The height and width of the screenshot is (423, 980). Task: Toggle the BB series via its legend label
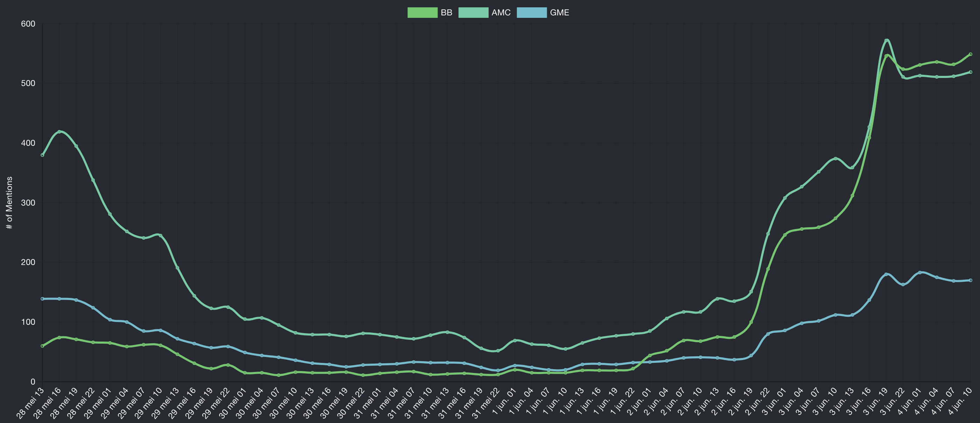[446, 13]
